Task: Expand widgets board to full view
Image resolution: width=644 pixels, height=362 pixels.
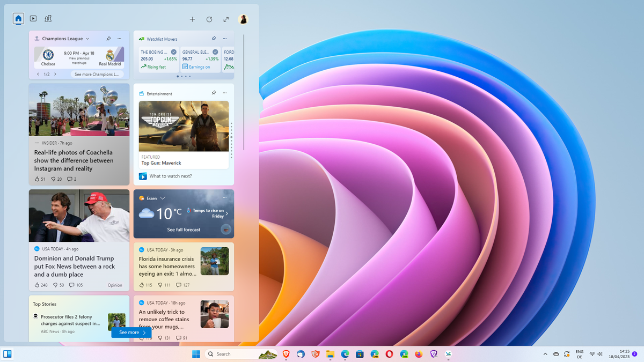Action: [x=226, y=19]
